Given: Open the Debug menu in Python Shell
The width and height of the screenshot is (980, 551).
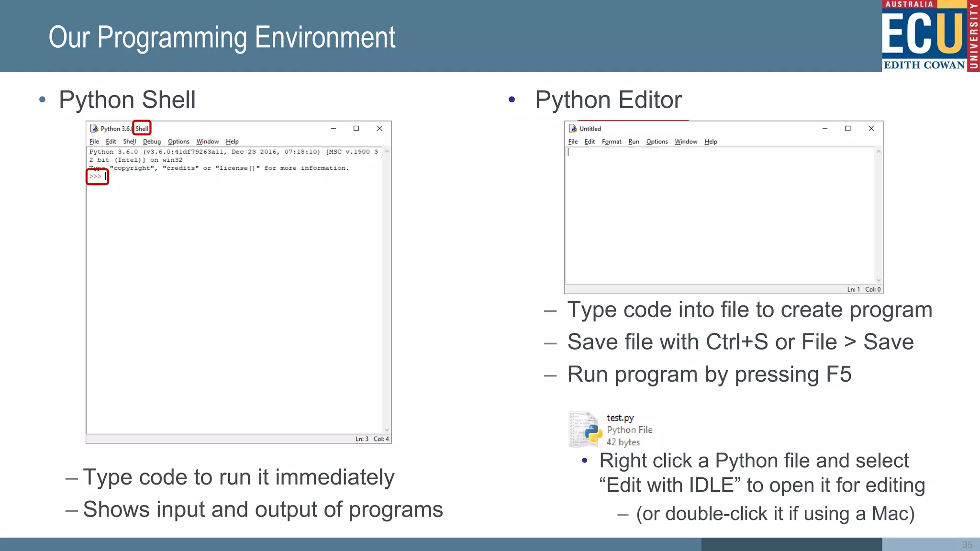Looking at the screenshot, I should 152,142.
